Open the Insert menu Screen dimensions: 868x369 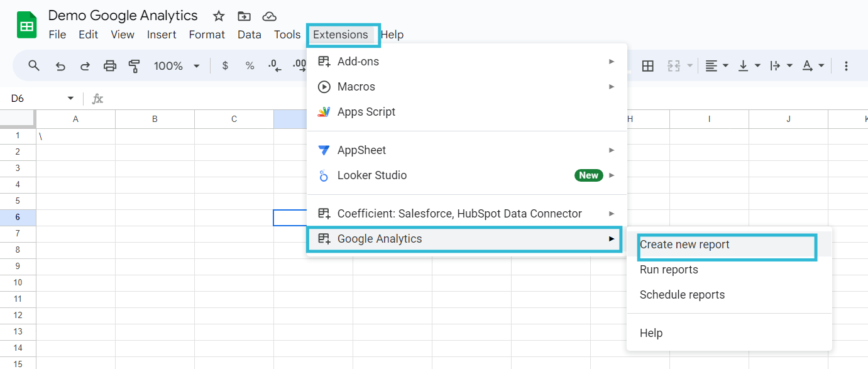click(162, 35)
